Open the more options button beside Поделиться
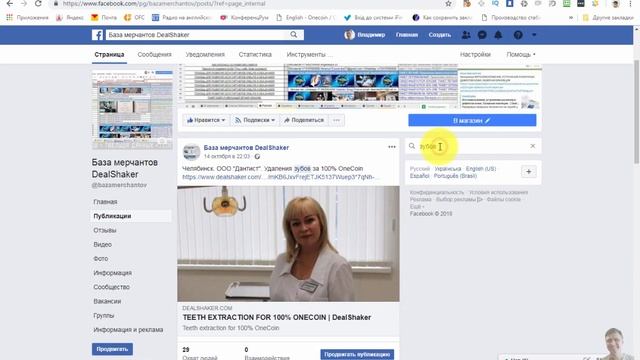 tap(336, 120)
